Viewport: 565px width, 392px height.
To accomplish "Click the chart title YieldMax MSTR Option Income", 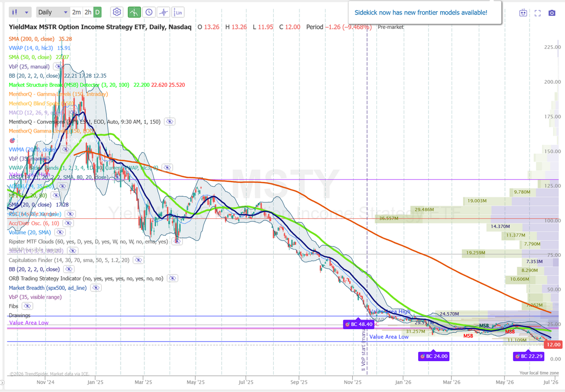I will click(100, 27).
